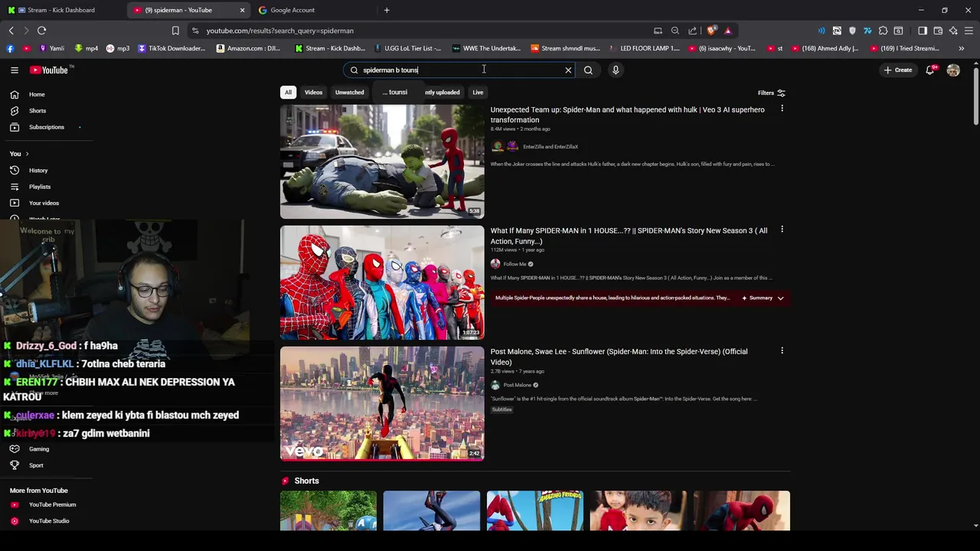Expand the You section chevron
The height and width of the screenshot is (551, 980).
click(27, 154)
